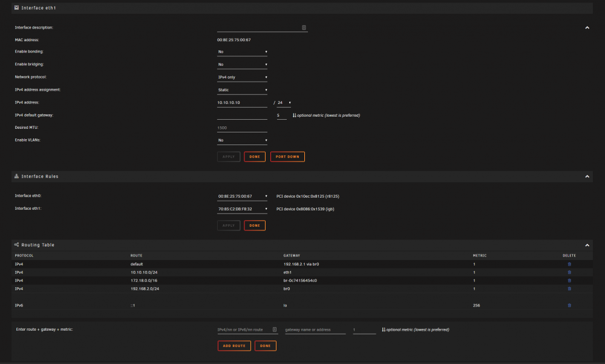
Task: Click the gateway metric field showing 5
Action: 282,115
